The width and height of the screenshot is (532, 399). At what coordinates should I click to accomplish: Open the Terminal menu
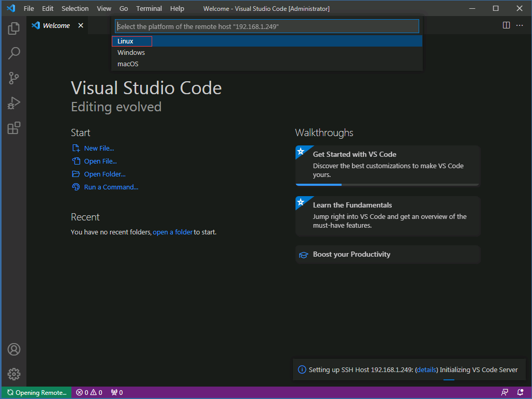pyautogui.click(x=149, y=9)
